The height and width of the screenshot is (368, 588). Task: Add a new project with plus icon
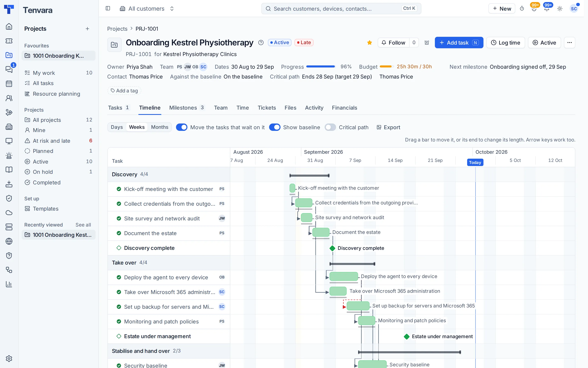pos(87,29)
